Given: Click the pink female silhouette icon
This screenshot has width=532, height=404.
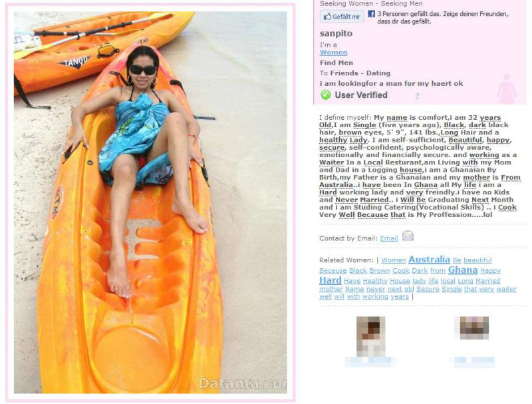Looking at the screenshot, I should pyautogui.click(x=506, y=89).
